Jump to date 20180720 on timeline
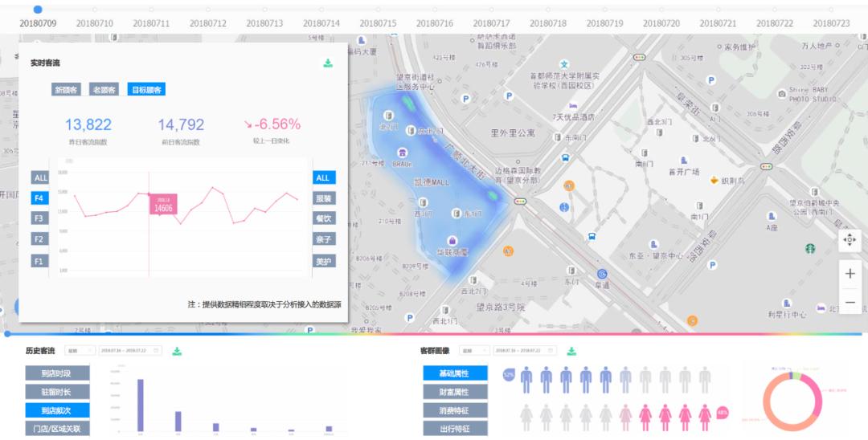 click(x=661, y=23)
